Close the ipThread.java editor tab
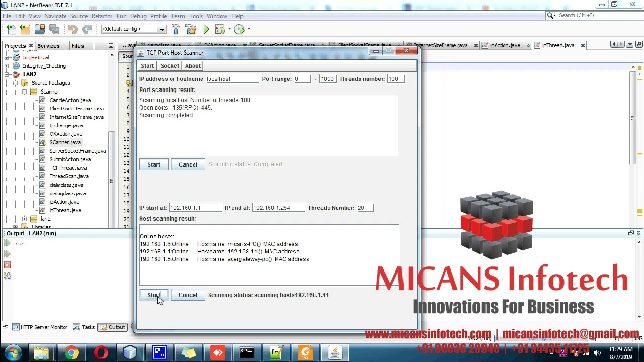This screenshot has height=362, width=644. (583, 46)
